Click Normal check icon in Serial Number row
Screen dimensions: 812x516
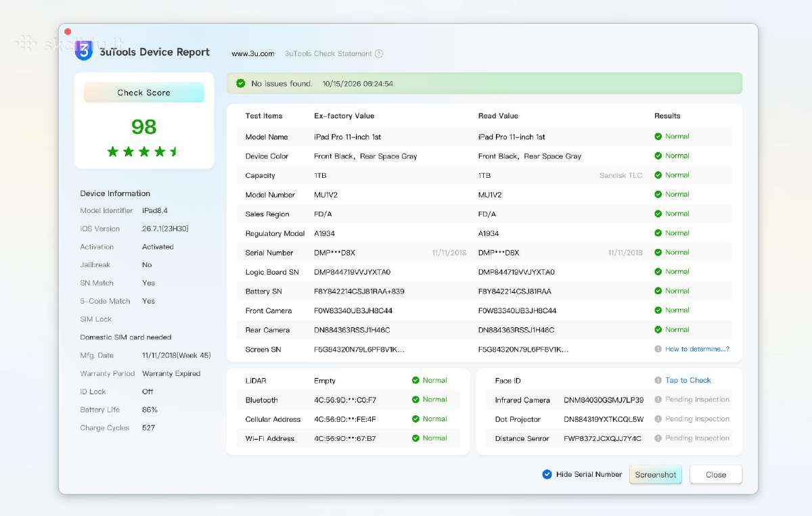[658, 252]
